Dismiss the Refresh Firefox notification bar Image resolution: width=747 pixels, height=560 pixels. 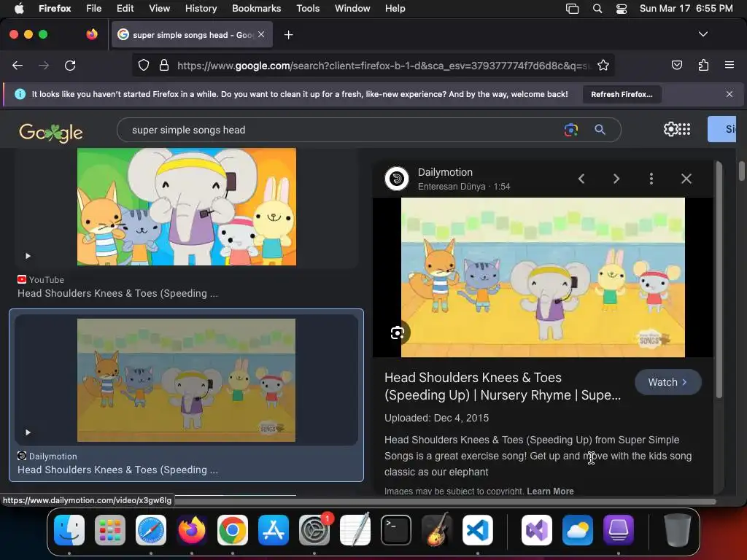(x=729, y=94)
